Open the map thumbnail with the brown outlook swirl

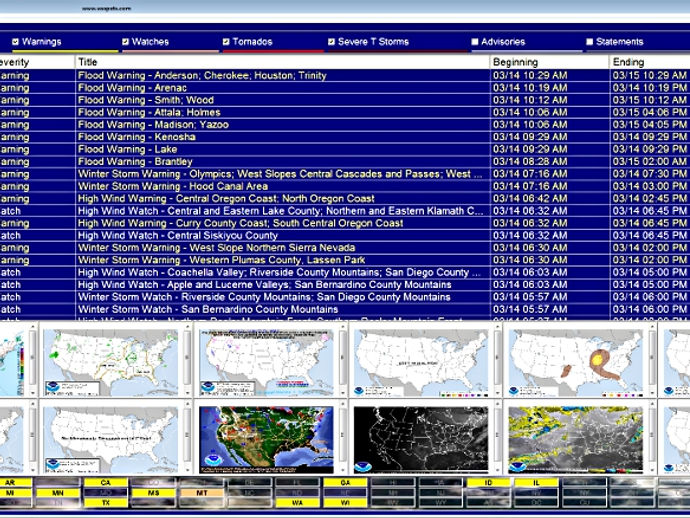coord(576,362)
